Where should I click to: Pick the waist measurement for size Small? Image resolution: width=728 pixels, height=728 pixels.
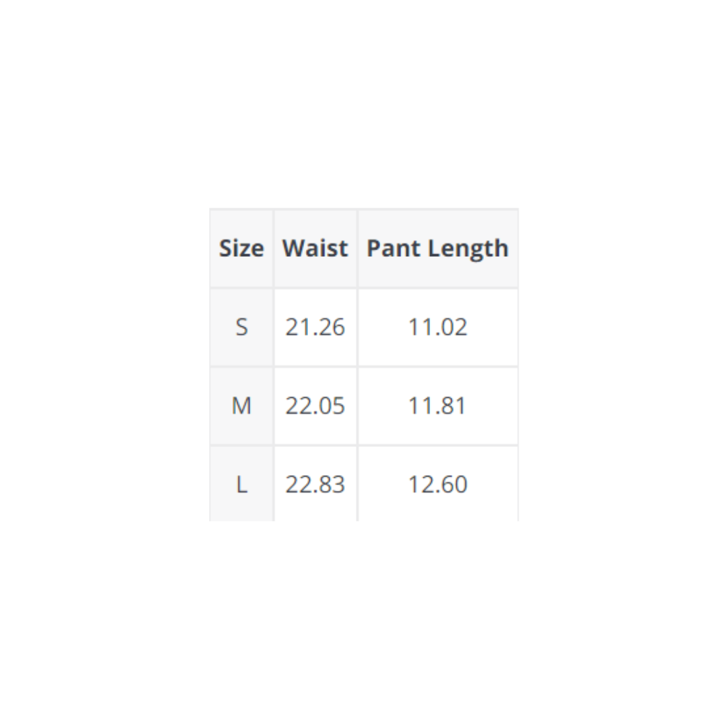click(315, 328)
